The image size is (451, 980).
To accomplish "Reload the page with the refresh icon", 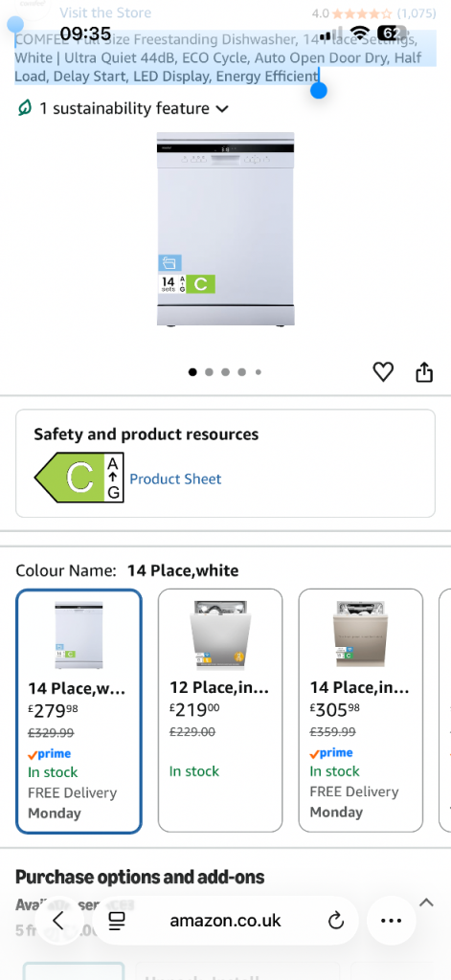I will pyautogui.click(x=336, y=920).
